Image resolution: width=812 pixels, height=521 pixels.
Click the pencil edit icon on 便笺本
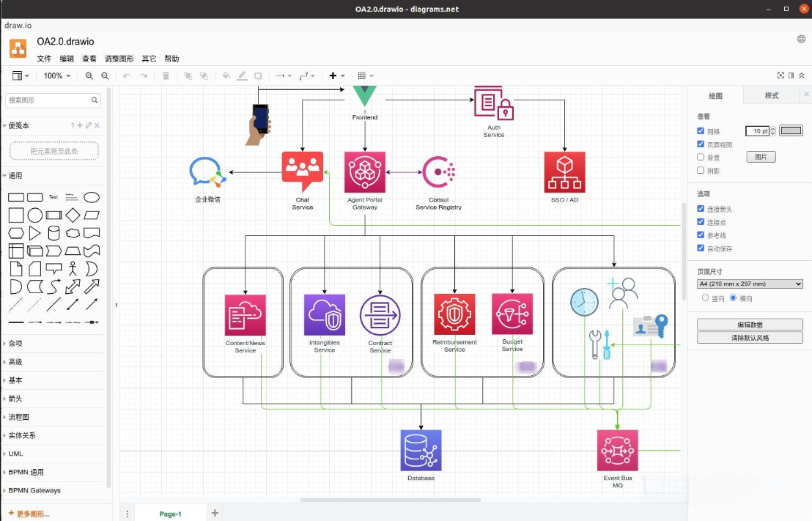coord(86,125)
